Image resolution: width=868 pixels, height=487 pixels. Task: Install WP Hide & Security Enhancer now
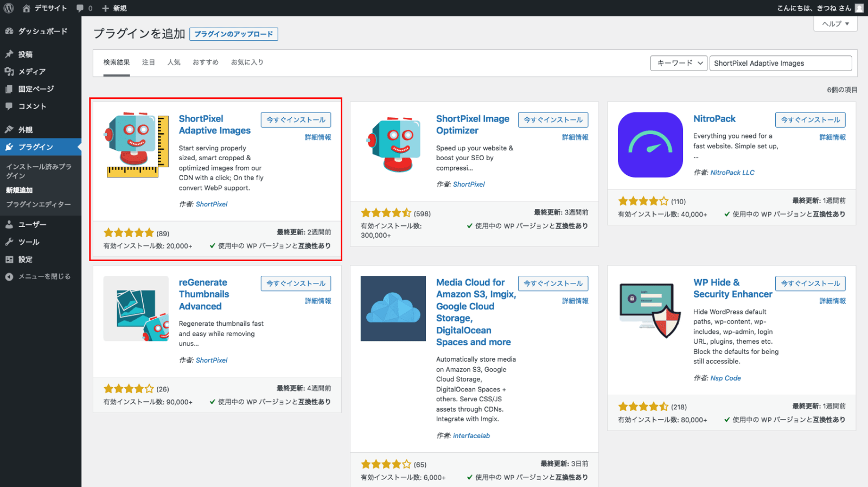[x=810, y=283]
